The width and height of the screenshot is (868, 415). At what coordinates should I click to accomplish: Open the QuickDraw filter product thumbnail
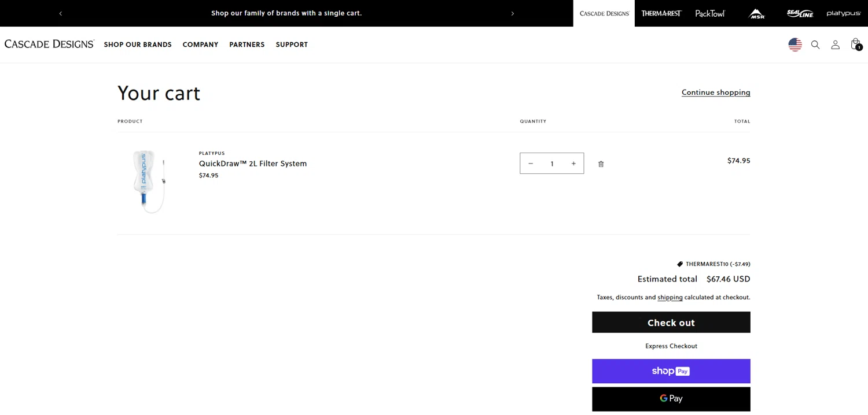point(149,181)
